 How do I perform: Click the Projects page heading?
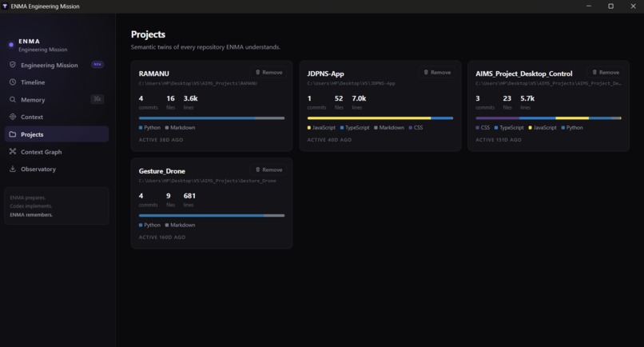click(x=148, y=34)
